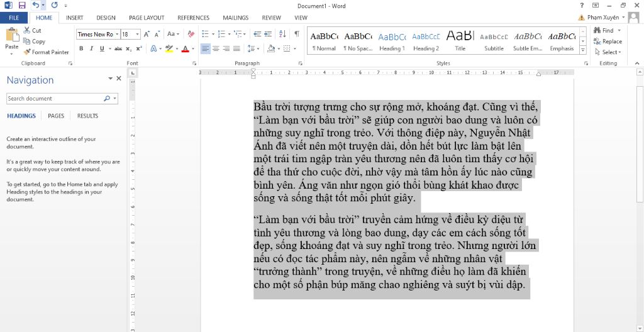Screen dimensions: 644x332
Task: Apply Heading 1 style
Action: [392, 41]
